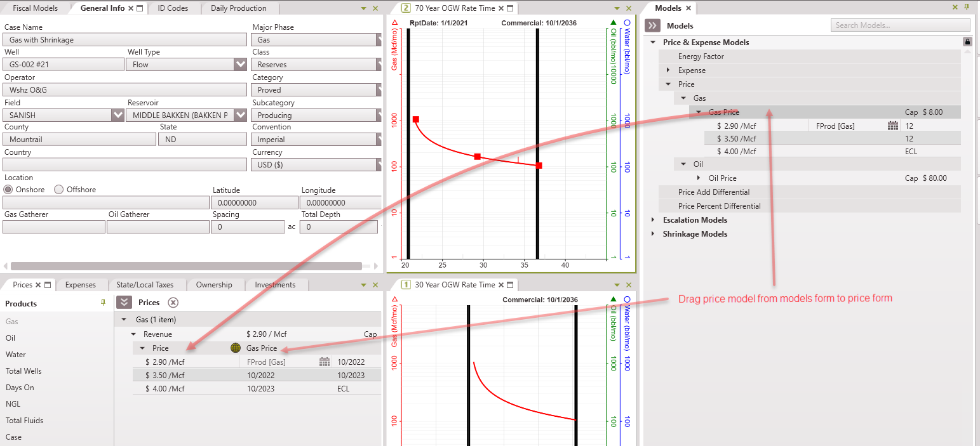Click the double-down chevron icon beside Prices heading
The image size is (980, 446).
point(124,303)
